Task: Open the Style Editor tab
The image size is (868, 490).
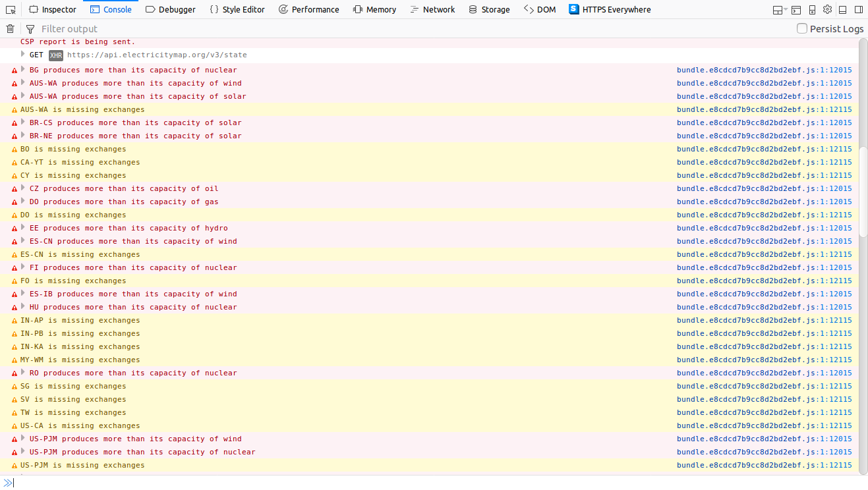Action: (x=237, y=10)
